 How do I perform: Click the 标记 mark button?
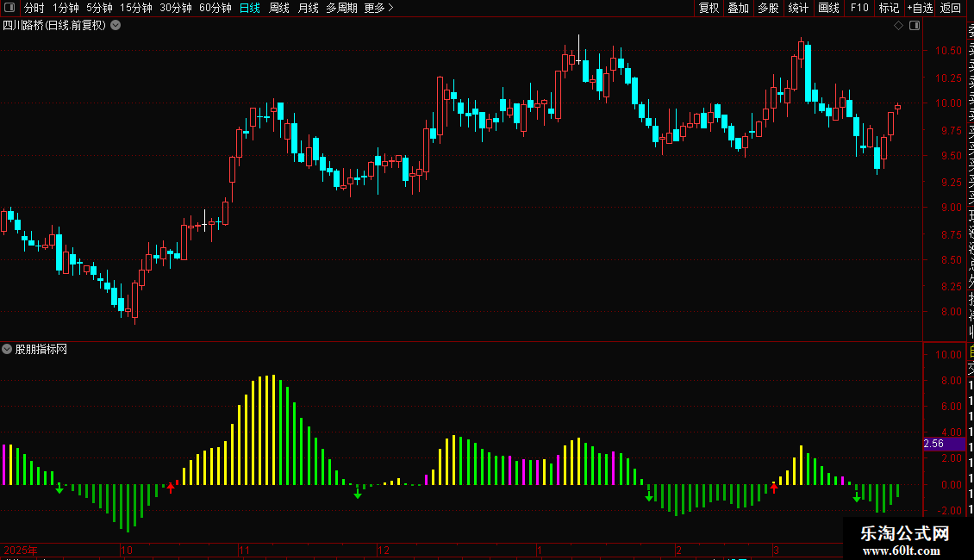point(889,8)
